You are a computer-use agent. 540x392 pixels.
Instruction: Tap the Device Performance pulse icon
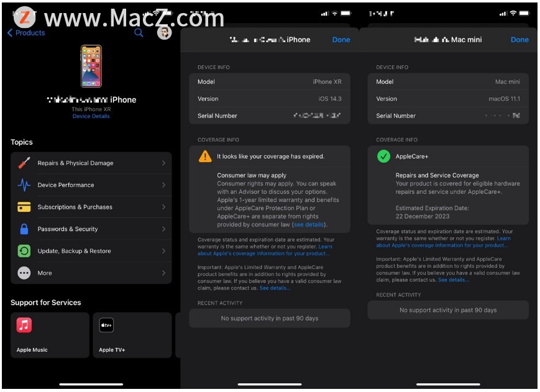24,185
